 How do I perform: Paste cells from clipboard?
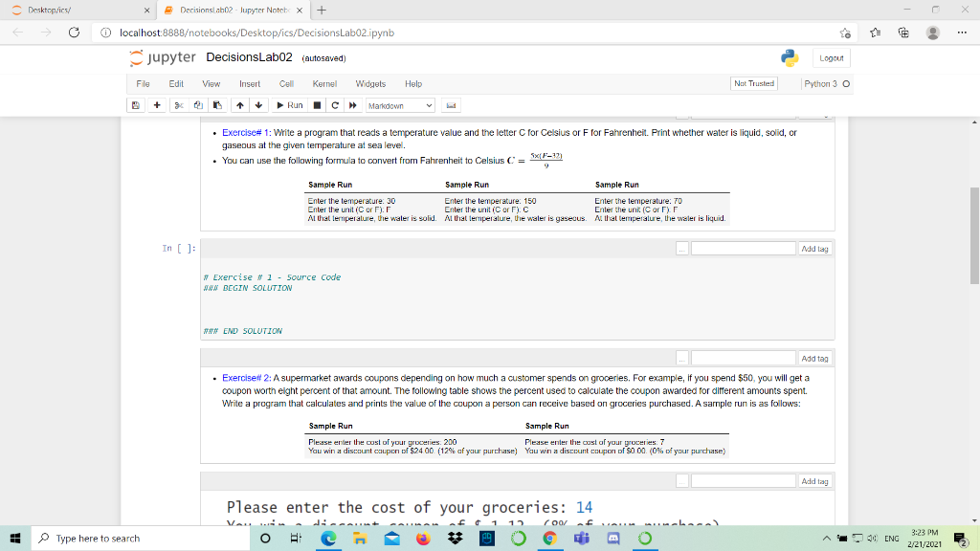(x=217, y=105)
